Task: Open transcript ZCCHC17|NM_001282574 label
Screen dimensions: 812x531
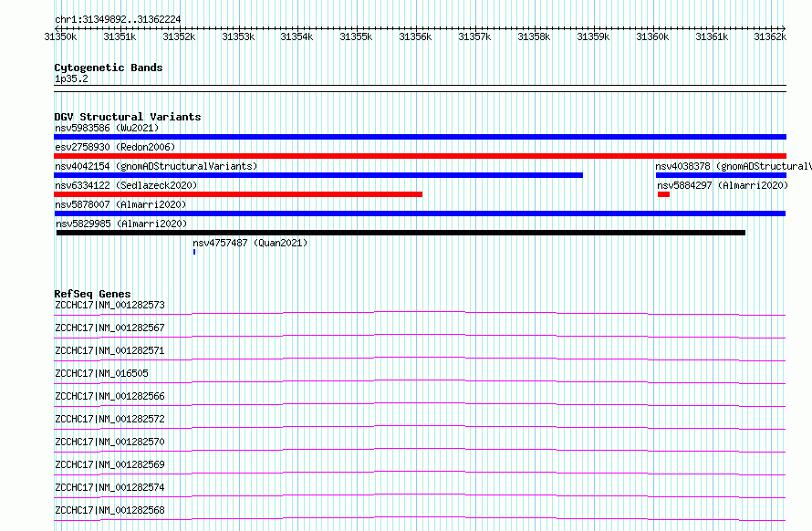Action: [x=109, y=487]
